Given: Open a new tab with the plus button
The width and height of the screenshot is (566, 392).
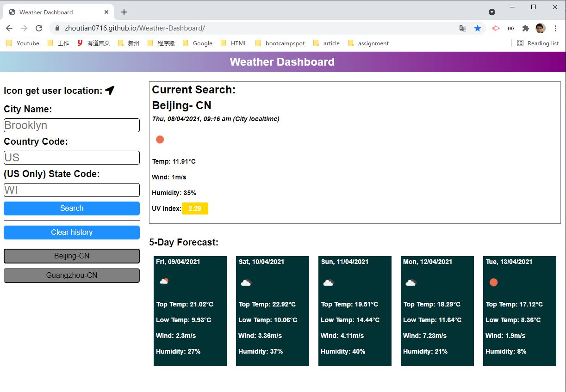Looking at the screenshot, I should (x=124, y=12).
